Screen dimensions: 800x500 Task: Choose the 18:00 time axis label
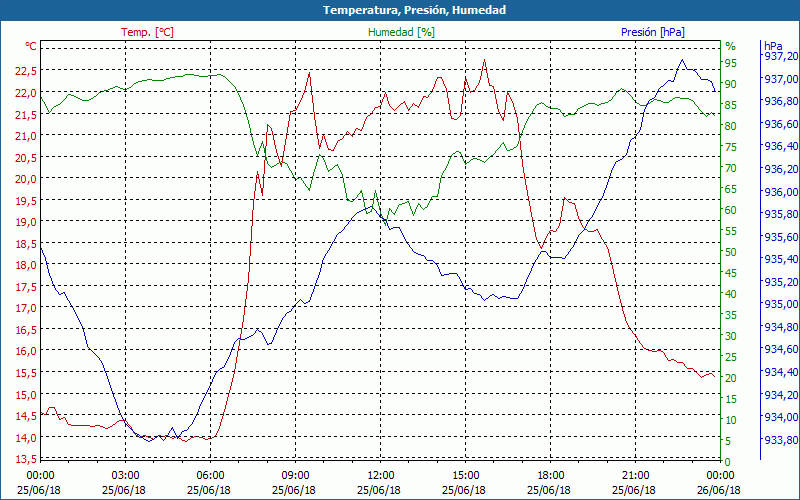point(551,476)
